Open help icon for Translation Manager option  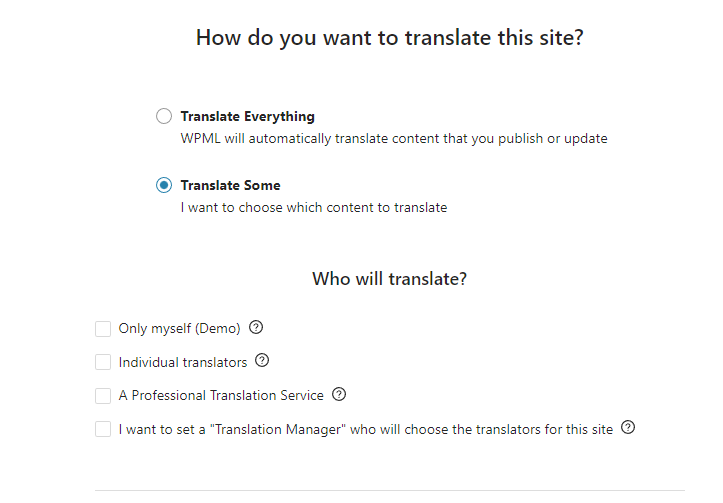point(628,427)
